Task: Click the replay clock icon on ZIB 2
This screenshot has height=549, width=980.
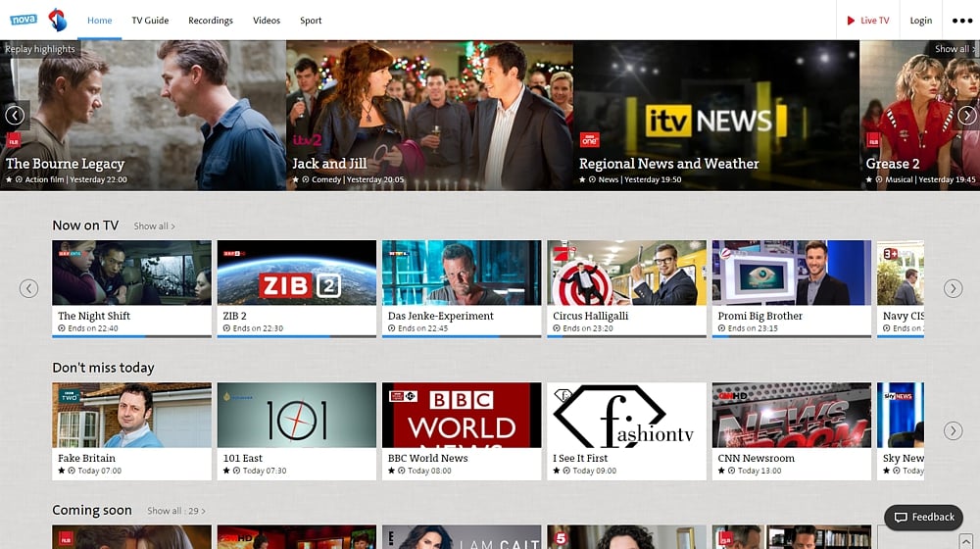Action: coord(226,328)
